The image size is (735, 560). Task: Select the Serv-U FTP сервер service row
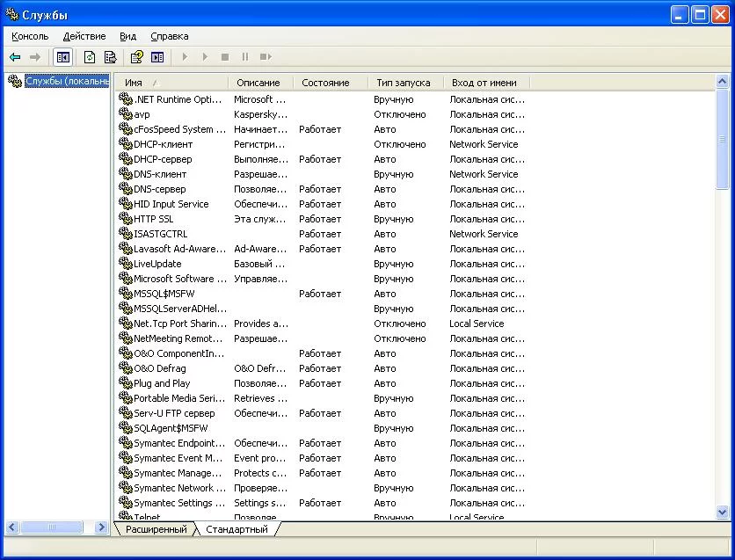(x=174, y=413)
